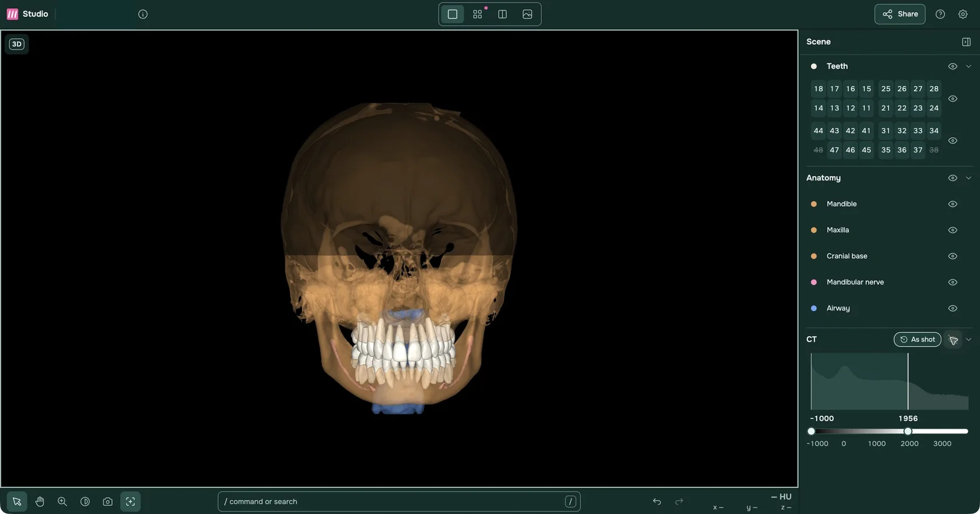
Task: Collapse the Anatomy section chevron
Action: click(x=969, y=178)
